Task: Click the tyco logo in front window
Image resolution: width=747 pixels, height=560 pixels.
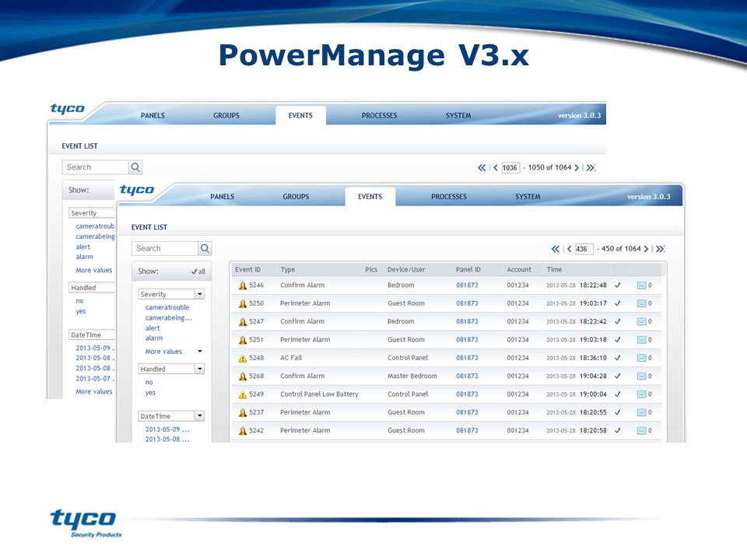Action: coord(137,190)
